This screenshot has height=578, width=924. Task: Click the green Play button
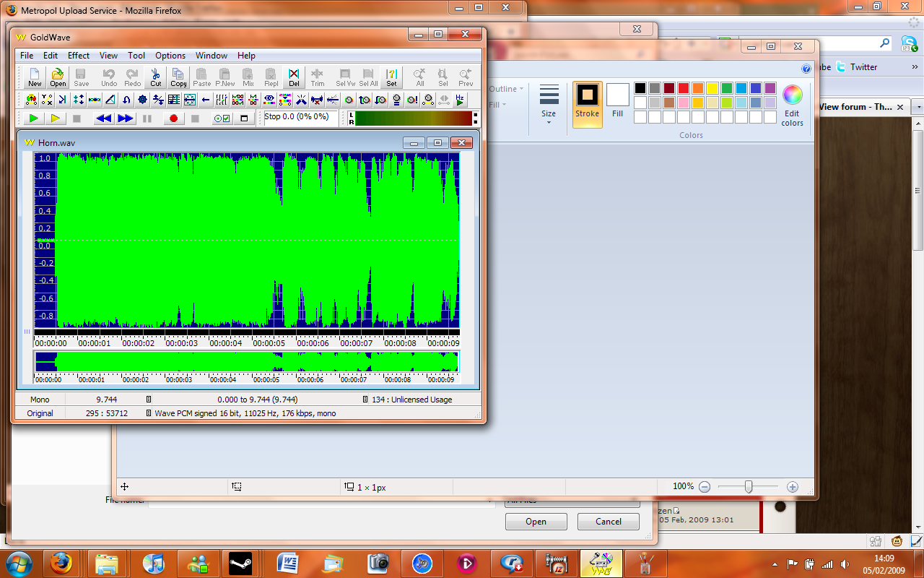point(33,118)
